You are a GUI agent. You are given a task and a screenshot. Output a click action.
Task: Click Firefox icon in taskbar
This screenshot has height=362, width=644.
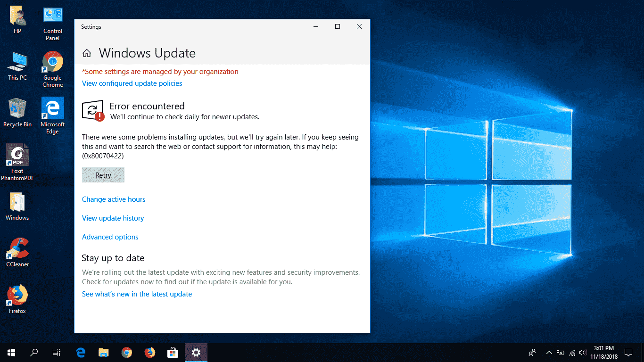tap(150, 352)
